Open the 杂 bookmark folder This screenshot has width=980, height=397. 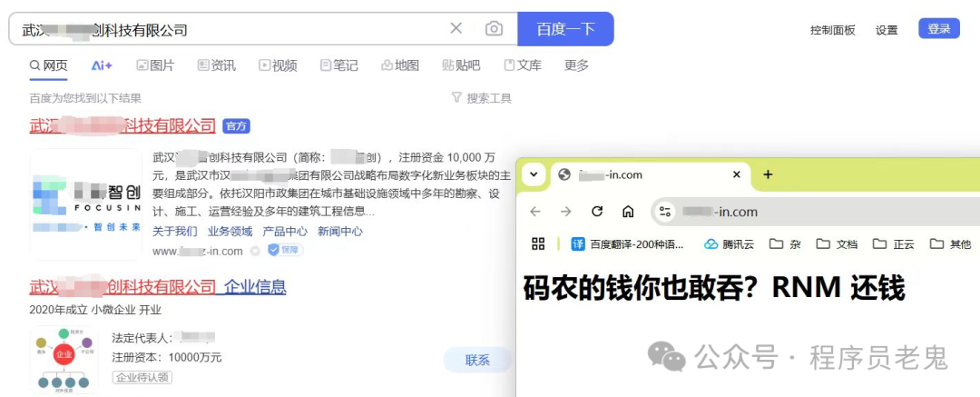tap(785, 244)
